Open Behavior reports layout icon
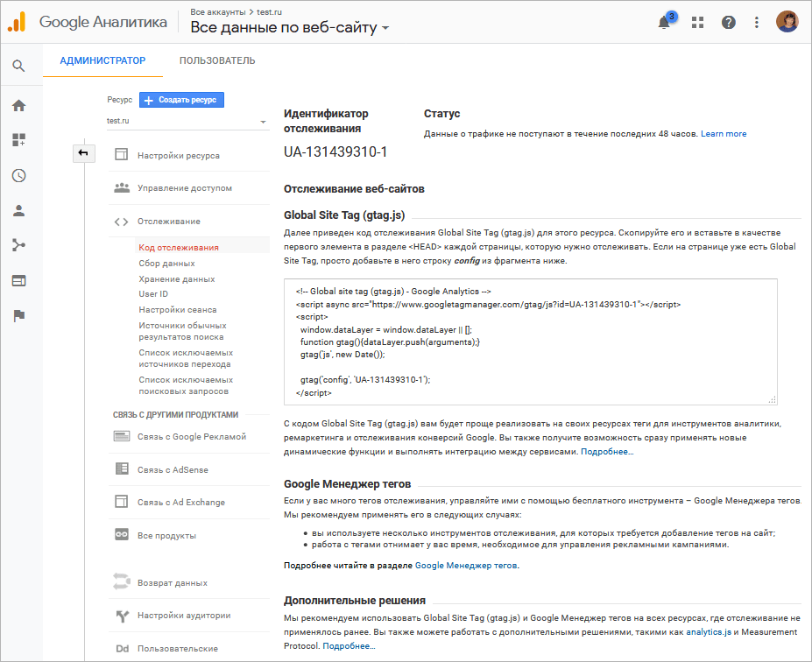The height and width of the screenshot is (662, 812). click(18, 280)
